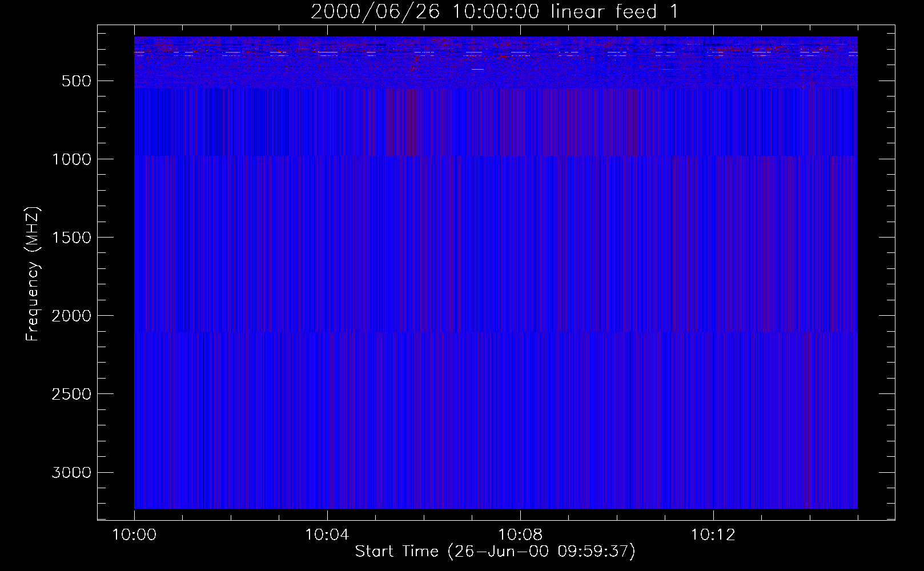Pick the 2000 frequency tick label
This screenshot has height=571, width=924.
point(71,316)
